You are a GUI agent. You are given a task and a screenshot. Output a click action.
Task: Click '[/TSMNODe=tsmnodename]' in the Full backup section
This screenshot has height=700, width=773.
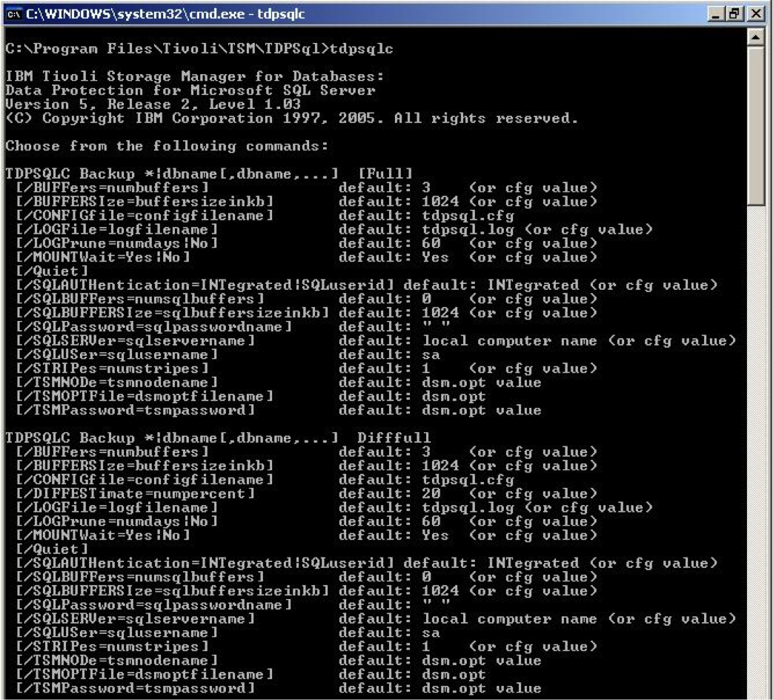[x=117, y=383]
